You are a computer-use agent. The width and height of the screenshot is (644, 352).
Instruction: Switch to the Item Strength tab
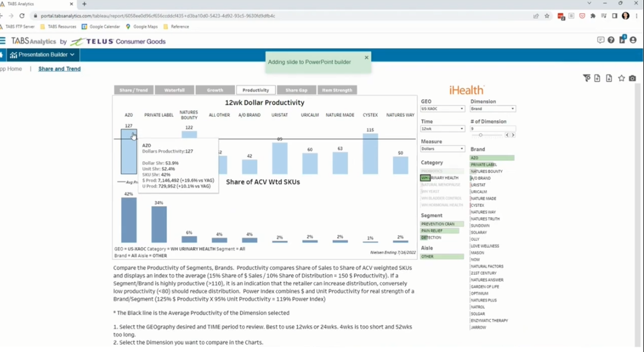[337, 90]
